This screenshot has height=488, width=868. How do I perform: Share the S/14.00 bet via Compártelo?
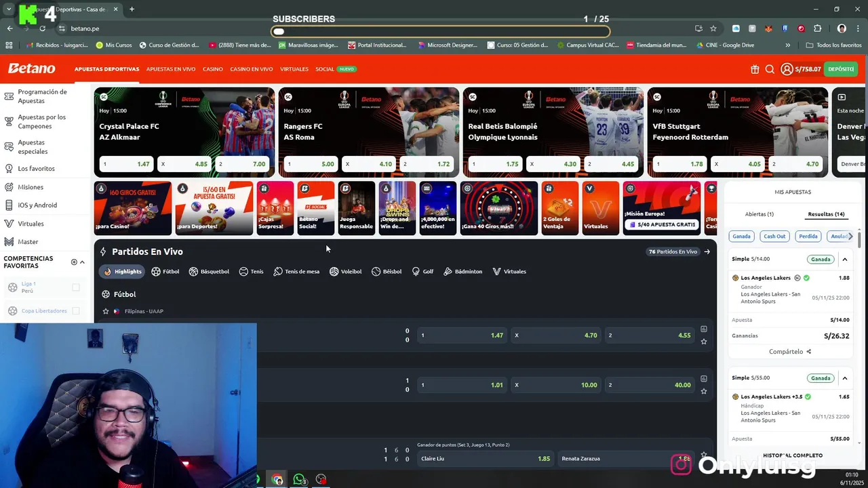click(790, 352)
